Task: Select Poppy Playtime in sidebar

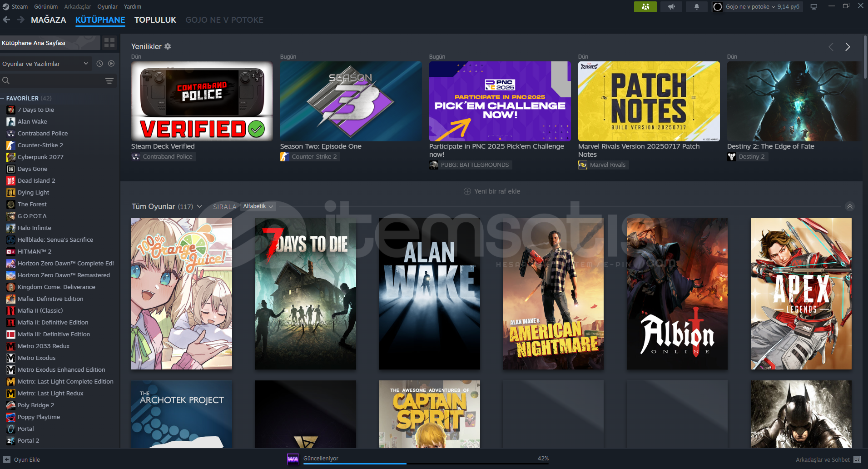Action: pos(59,417)
